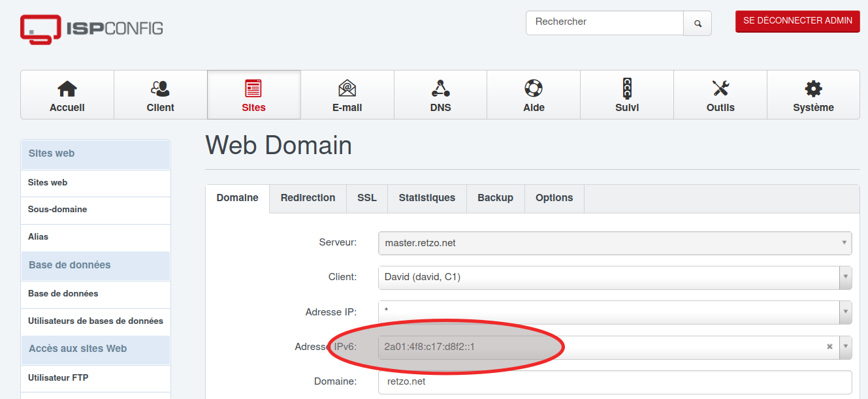Image resolution: width=868 pixels, height=399 pixels.
Task: Open the Suivi traffic light icon
Action: [x=627, y=89]
